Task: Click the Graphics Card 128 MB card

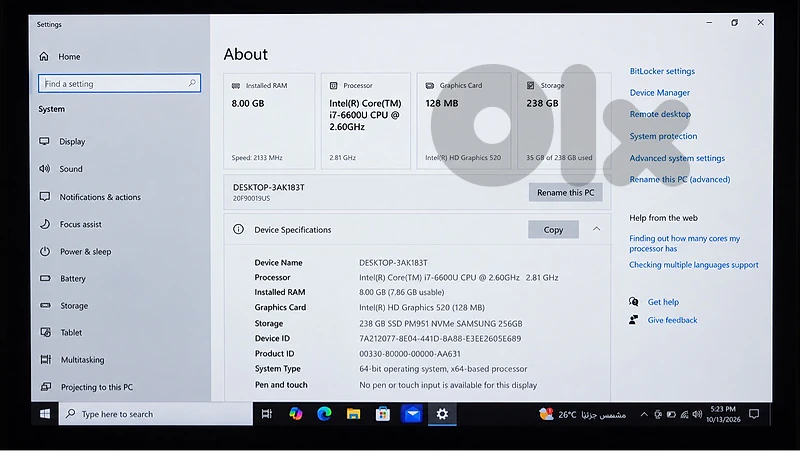Action: (x=464, y=121)
